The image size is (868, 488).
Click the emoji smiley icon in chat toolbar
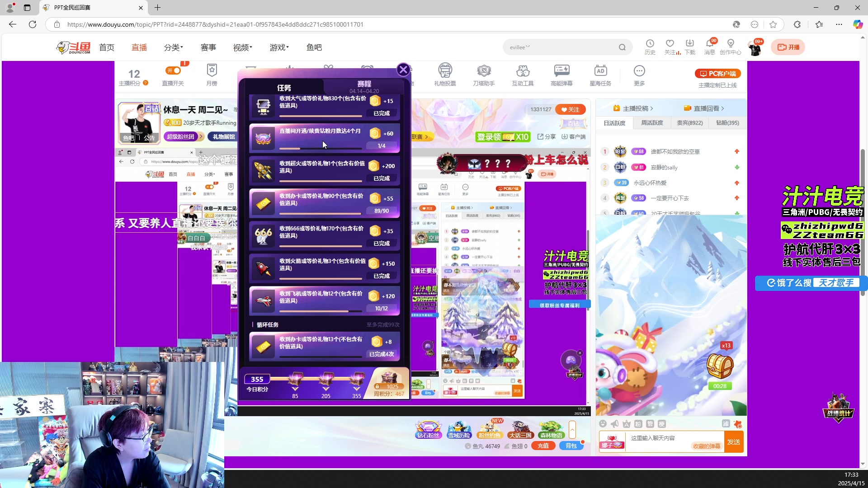[603, 424]
